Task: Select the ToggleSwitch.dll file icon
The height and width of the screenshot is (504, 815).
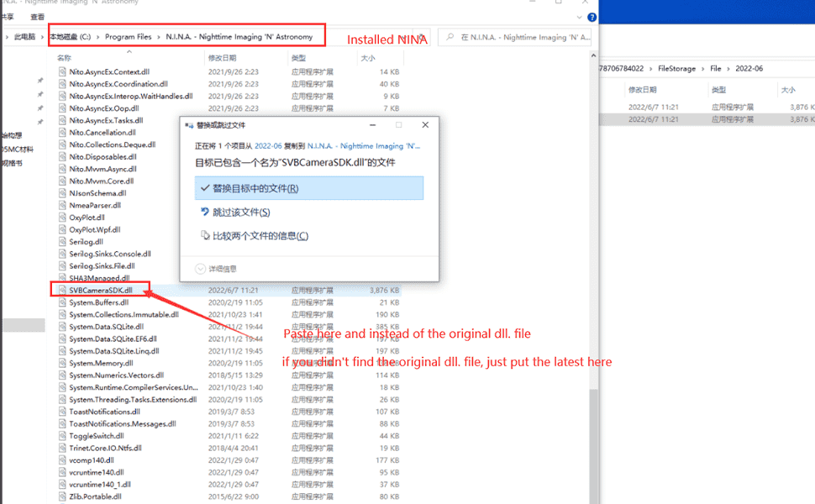Action: point(61,436)
